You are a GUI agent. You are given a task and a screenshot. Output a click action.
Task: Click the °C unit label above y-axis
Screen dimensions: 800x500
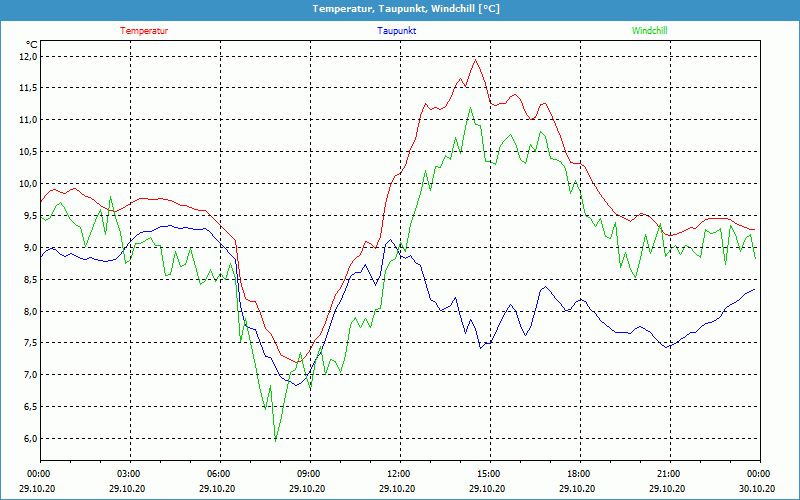[x=32, y=44]
